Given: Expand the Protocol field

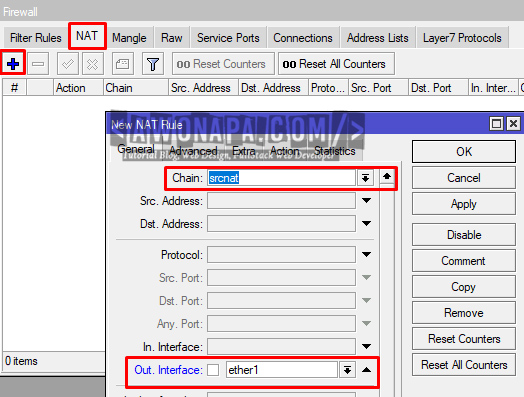Looking at the screenshot, I should coord(367,254).
